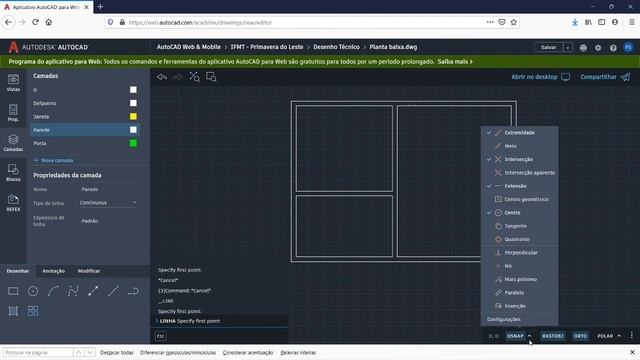This screenshot has height=360, width=640.
Task: Click Abrir no desktop
Action: pos(540,77)
